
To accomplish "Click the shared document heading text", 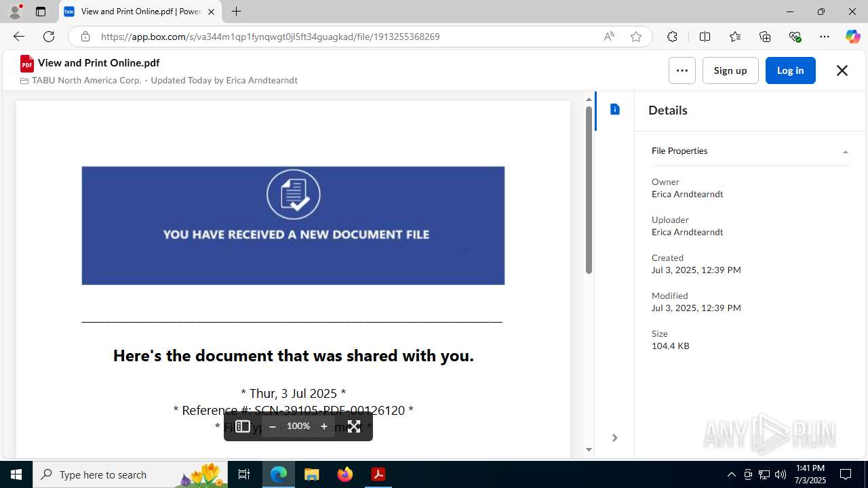I will [x=293, y=356].
